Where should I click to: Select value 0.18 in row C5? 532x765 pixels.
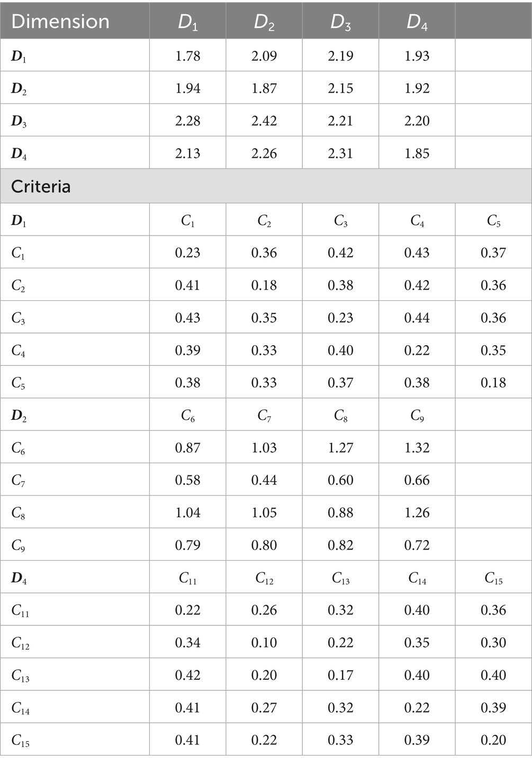coord(493,383)
